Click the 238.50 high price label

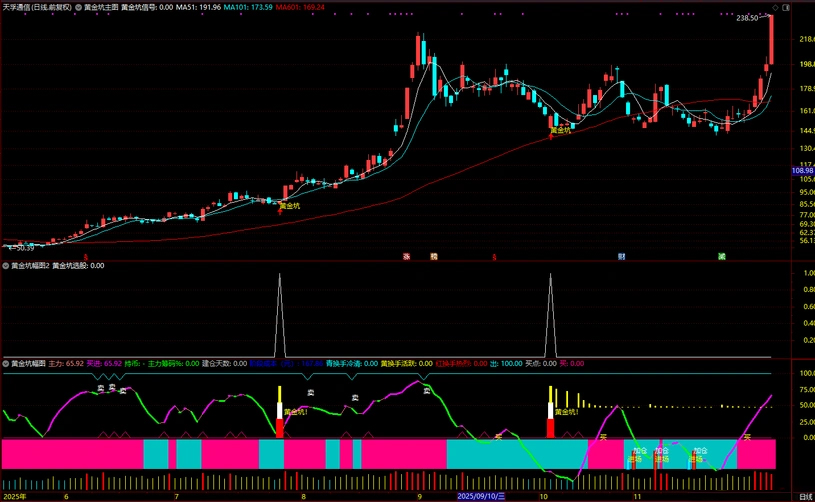pyautogui.click(x=746, y=18)
